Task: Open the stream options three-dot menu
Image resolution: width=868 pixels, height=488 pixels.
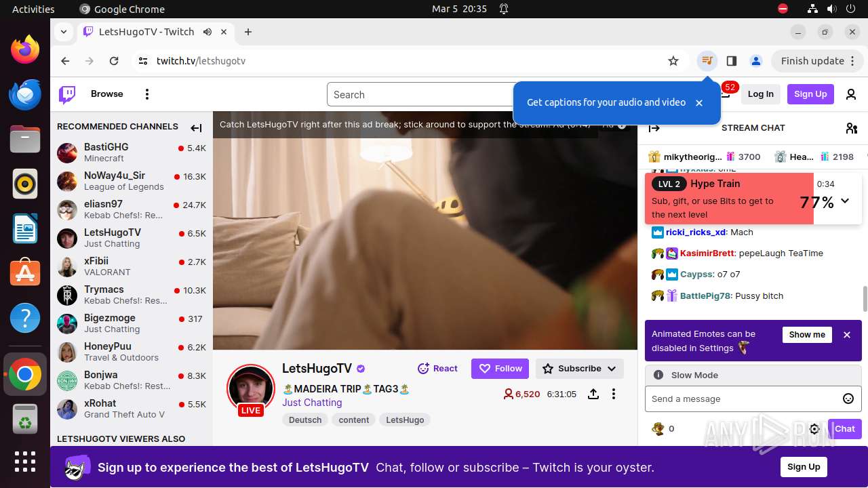Action: [614, 394]
